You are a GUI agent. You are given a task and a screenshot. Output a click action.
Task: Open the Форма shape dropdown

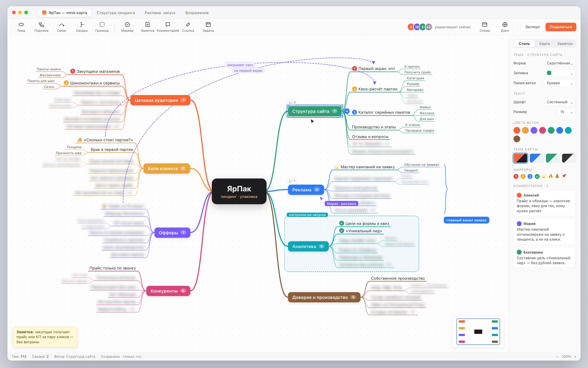(560, 63)
